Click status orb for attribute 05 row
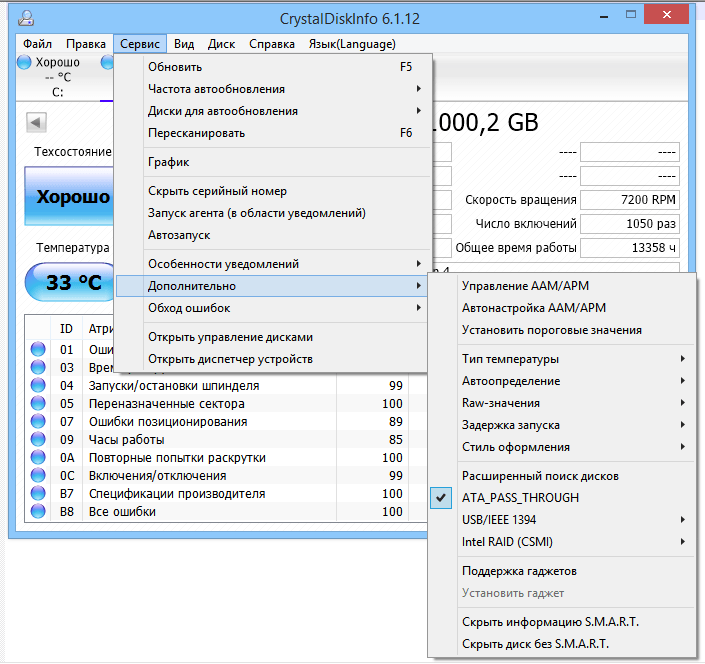This screenshot has width=705, height=664. click(x=38, y=403)
